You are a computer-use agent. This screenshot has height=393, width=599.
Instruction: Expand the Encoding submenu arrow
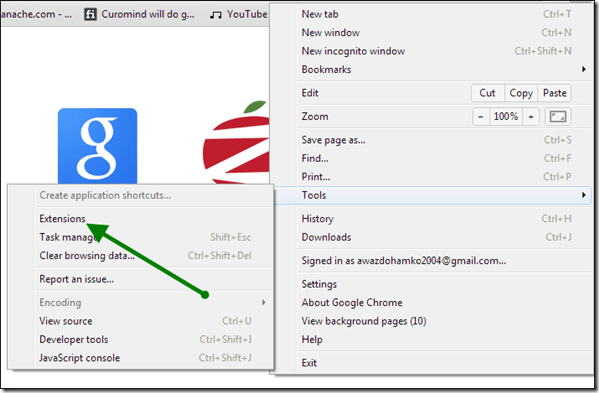pyautogui.click(x=264, y=302)
